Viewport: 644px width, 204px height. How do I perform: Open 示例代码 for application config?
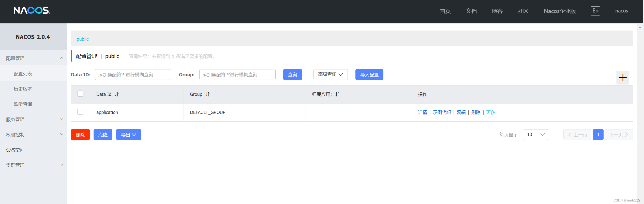(442, 112)
